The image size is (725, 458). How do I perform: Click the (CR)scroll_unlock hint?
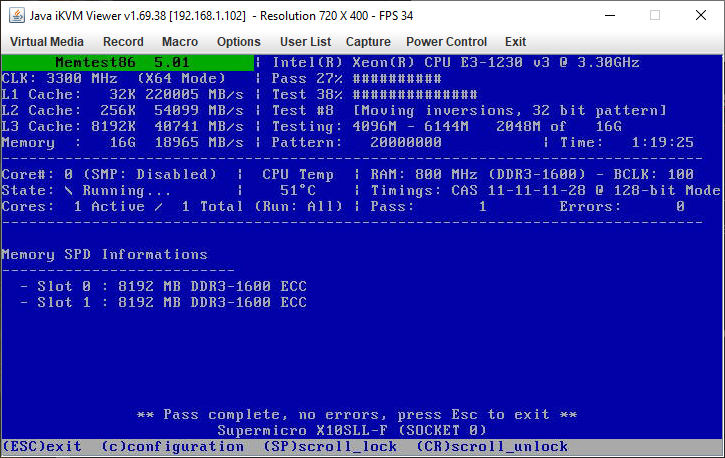(492, 446)
